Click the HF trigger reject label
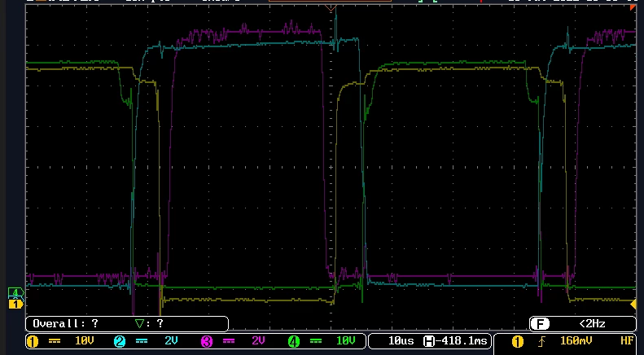Viewport: 644px width, 355px height. (627, 340)
